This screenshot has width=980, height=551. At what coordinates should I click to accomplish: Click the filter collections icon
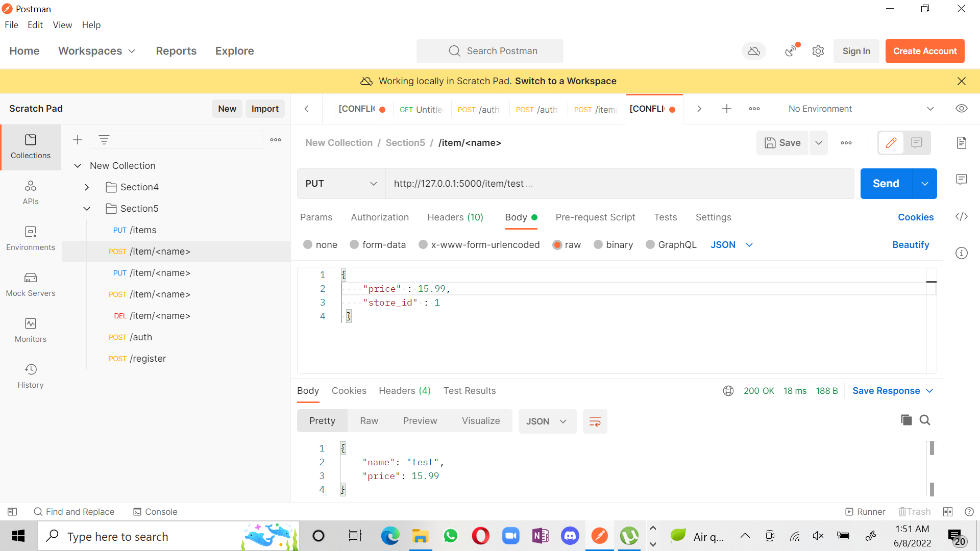(x=104, y=140)
